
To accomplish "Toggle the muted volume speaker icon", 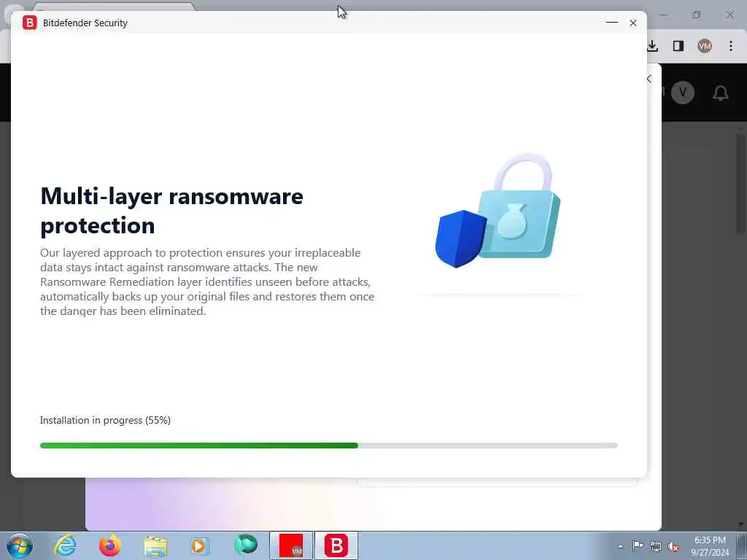I will (x=673, y=546).
